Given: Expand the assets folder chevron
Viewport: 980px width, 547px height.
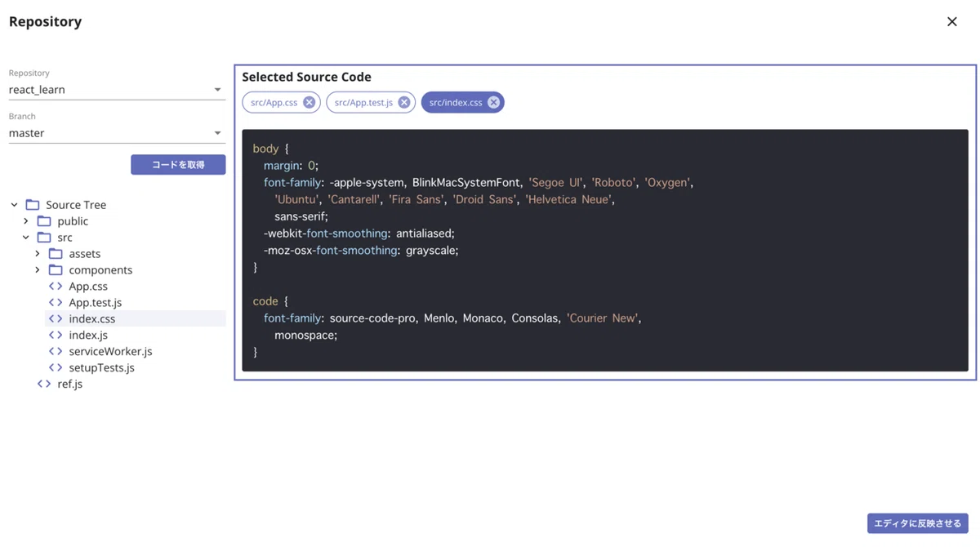Looking at the screenshot, I should click(37, 254).
